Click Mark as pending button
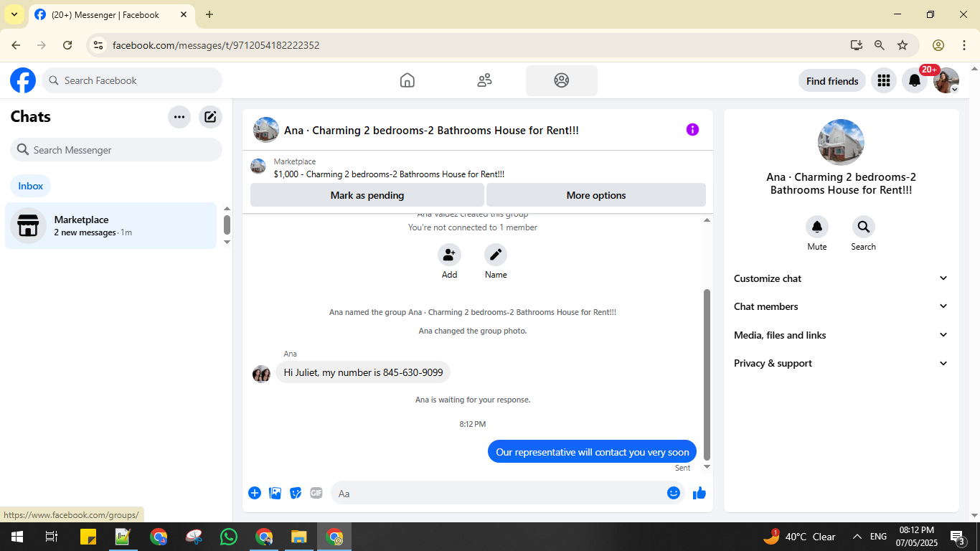Image resolution: width=980 pixels, height=551 pixels. pos(367,195)
